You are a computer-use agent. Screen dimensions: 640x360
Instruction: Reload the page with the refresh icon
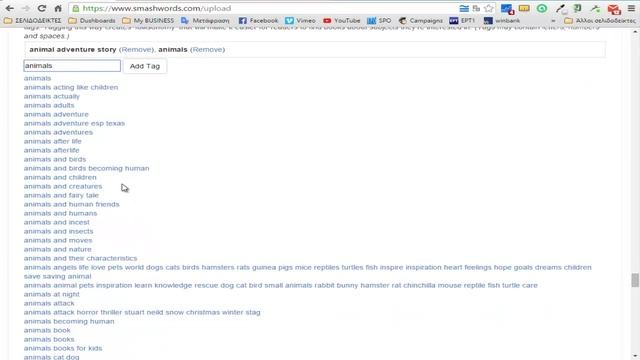42,8
